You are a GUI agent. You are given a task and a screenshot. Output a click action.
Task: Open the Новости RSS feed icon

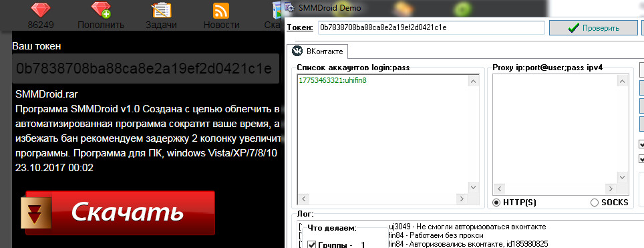[x=221, y=10]
